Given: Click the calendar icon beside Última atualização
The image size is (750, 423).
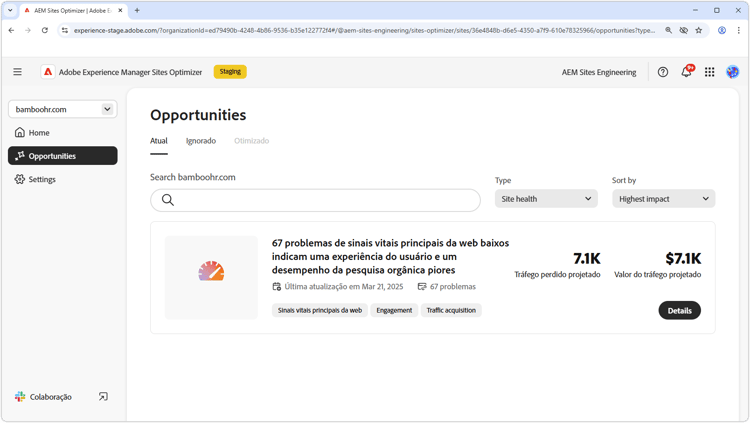Looking at the screenshot, I should point(276,287).
